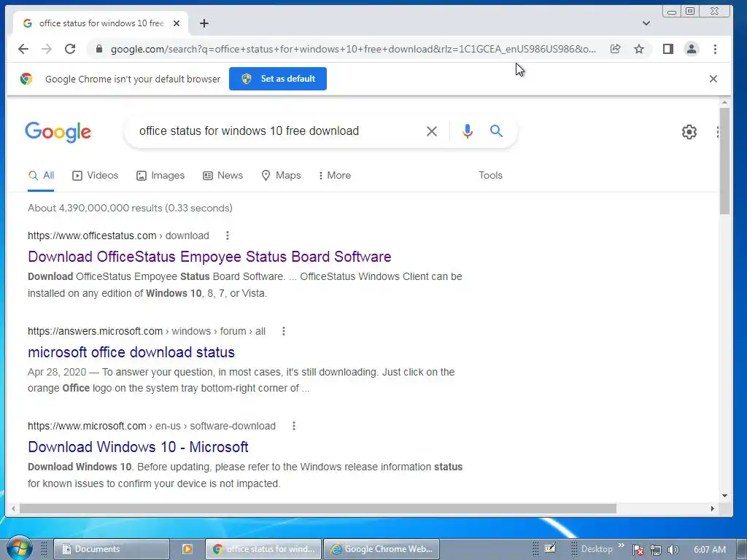The width and height of the screenshot is (747, 560).
Task: Dismiss the default browser infobar
Action: tap(713, 79)
